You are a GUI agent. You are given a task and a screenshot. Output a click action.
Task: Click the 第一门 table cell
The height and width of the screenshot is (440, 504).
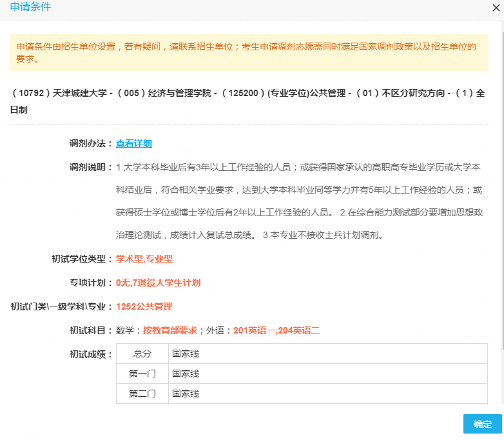coord(142,374)
